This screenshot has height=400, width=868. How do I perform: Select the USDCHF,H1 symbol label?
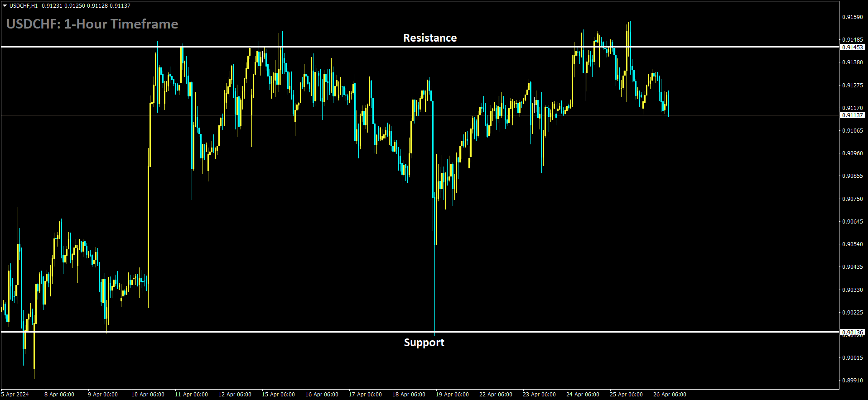point(24,6)
